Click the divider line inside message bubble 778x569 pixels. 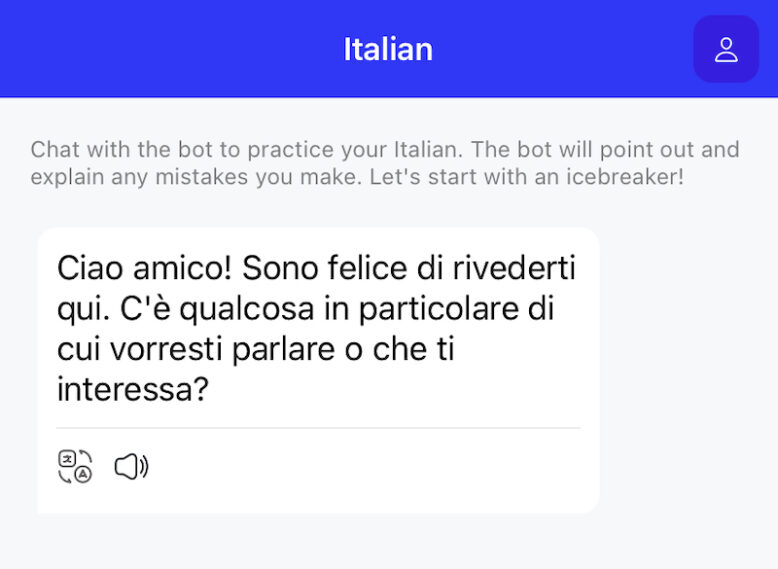(x=318, y=428)
